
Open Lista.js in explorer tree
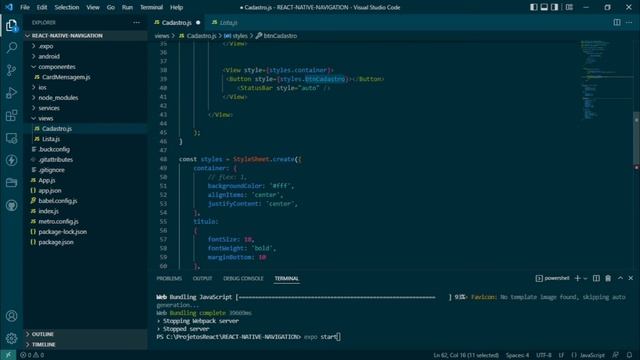[x=86, y=139]
